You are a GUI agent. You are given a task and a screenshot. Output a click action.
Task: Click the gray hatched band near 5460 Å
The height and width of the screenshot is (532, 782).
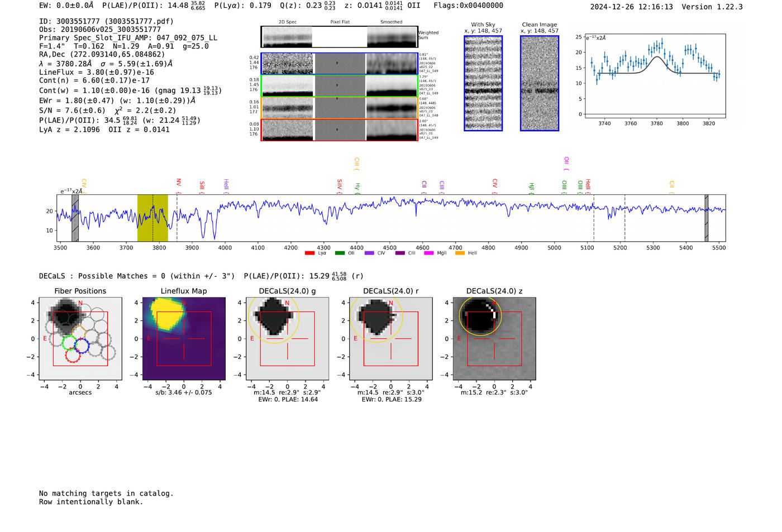707,218
